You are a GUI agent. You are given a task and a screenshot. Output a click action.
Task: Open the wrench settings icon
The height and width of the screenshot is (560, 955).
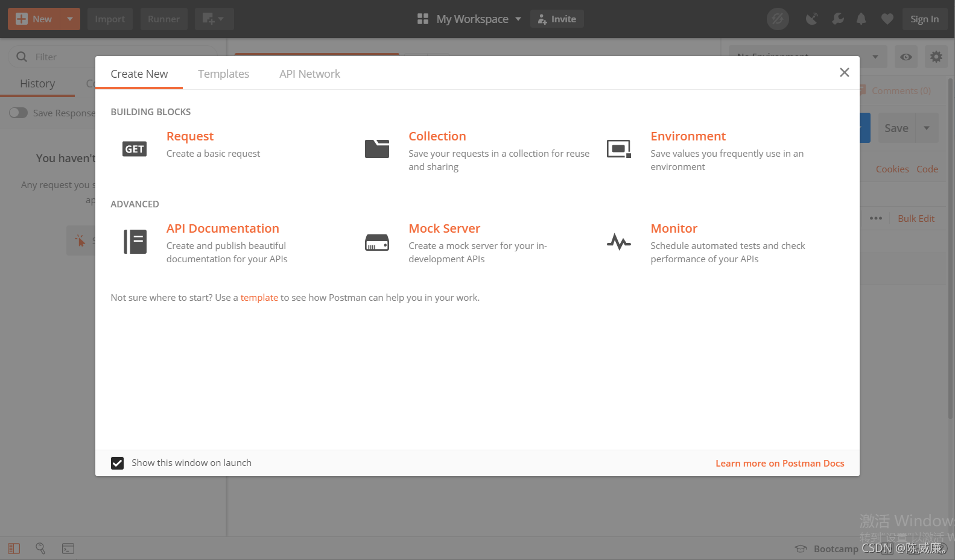coord(837,19)
